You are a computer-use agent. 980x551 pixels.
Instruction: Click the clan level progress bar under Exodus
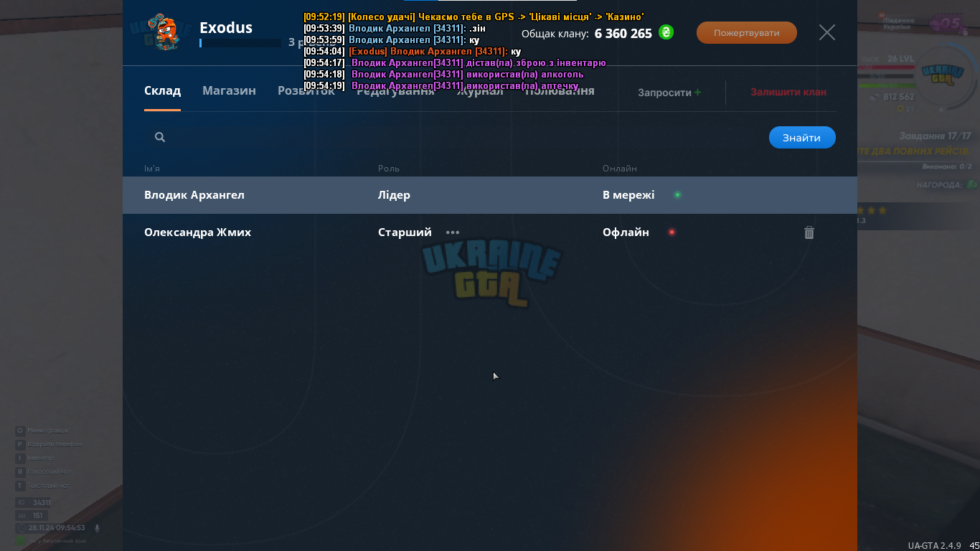pyautogui.click(x=240, y=43)
